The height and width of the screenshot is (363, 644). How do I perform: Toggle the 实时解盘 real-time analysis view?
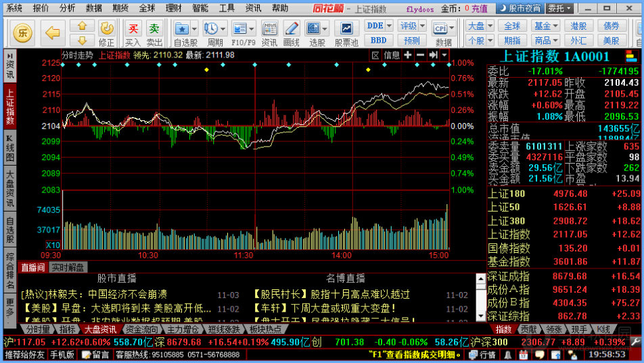(x=68, y=267)
